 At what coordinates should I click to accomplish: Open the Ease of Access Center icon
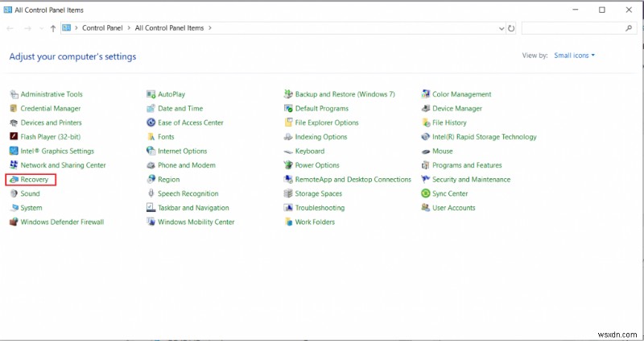151,123
